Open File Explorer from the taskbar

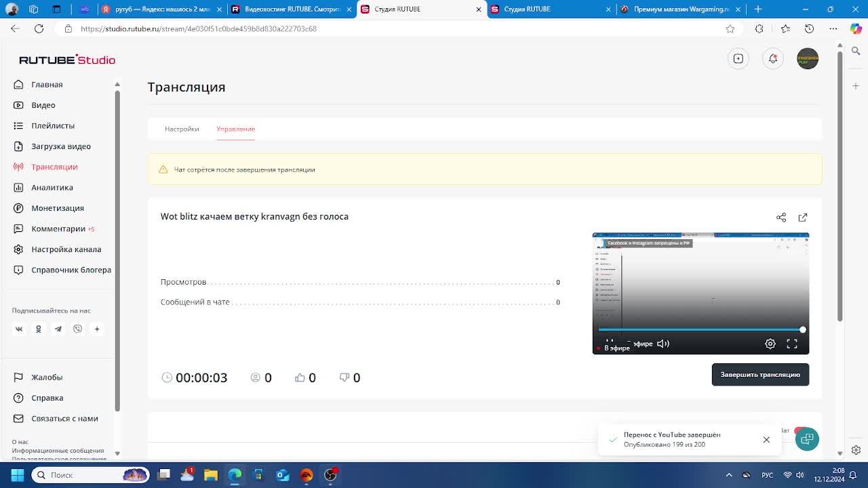(211, 475)
